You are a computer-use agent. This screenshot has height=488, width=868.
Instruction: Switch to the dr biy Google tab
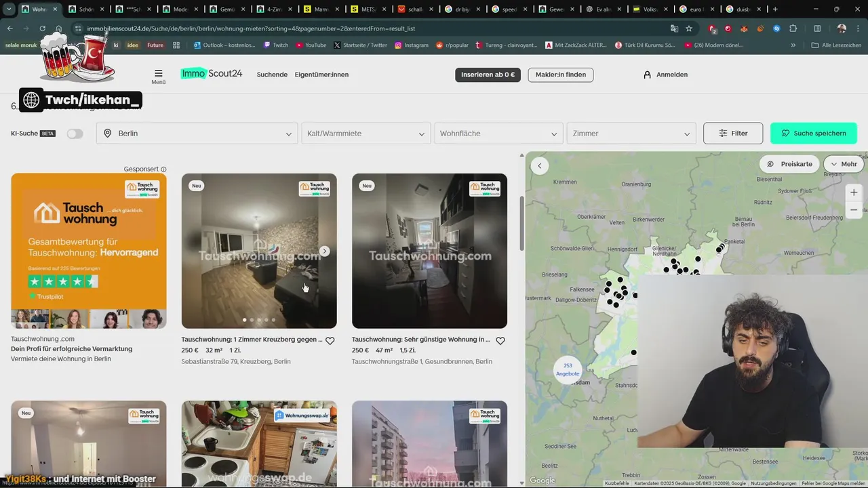tap(460, 9)
